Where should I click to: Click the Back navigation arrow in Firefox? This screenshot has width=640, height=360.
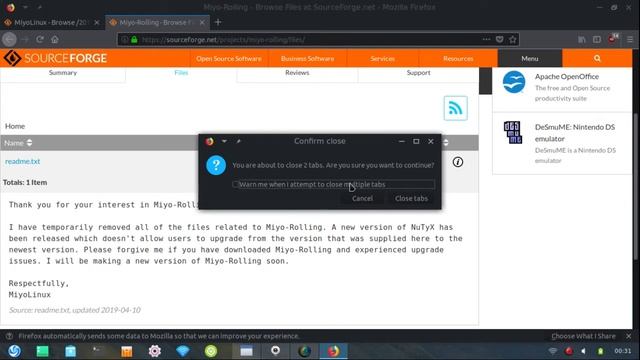click(x=9, y=40)
